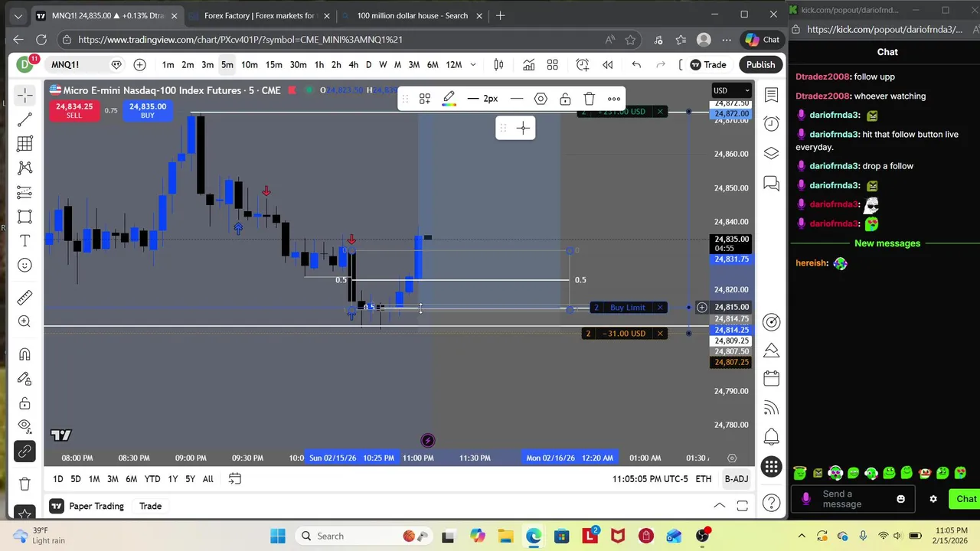
Task: Open the indicator templates grid
Action: point(553,65)
